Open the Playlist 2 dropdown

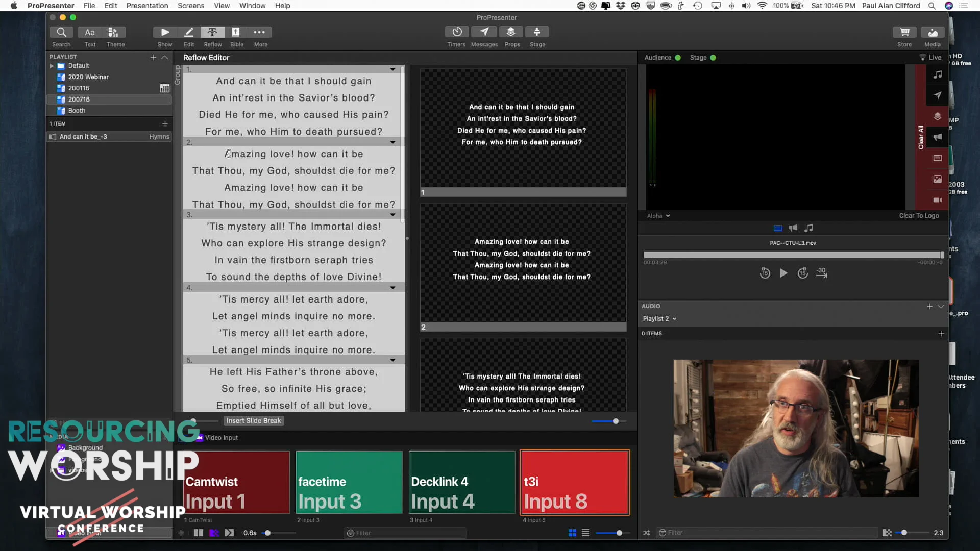[659, 318]
